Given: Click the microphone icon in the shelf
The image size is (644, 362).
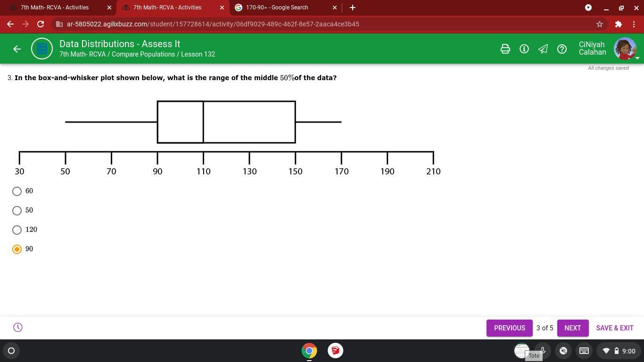Looking at the screenshot, I should coord(543,351).
